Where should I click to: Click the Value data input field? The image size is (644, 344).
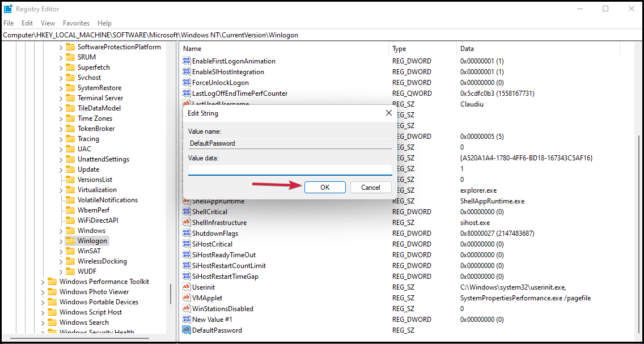[290, 169]
